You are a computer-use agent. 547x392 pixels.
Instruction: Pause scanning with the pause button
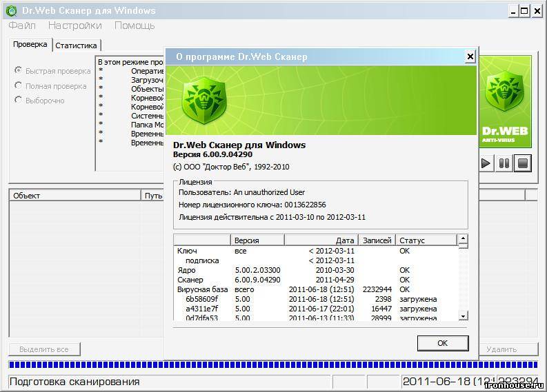point(504,163)
